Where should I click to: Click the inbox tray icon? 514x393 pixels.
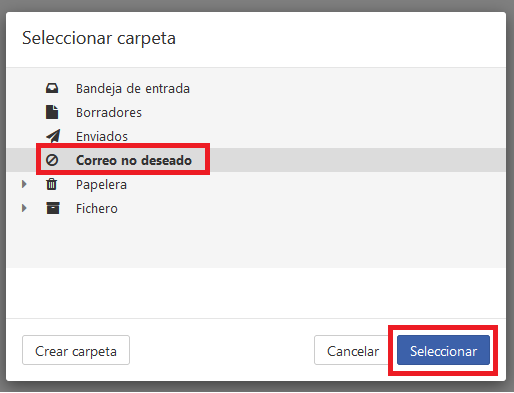(x=52, y=88)
